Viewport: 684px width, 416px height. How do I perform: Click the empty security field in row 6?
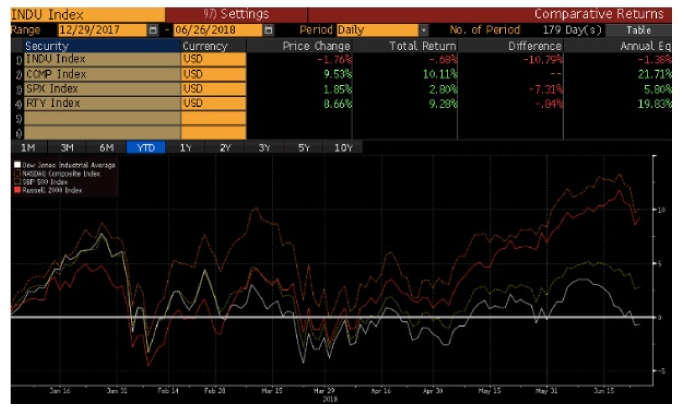tap(102, 133)
